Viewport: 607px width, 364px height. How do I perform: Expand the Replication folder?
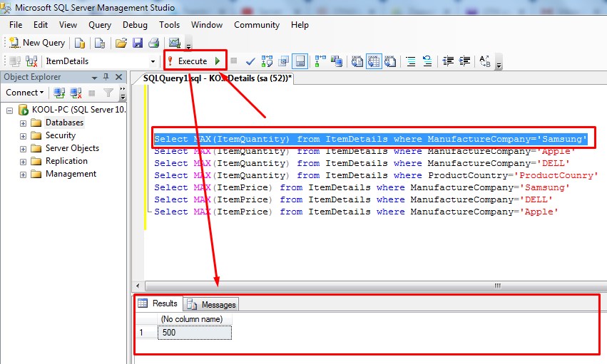click(24, 162)
